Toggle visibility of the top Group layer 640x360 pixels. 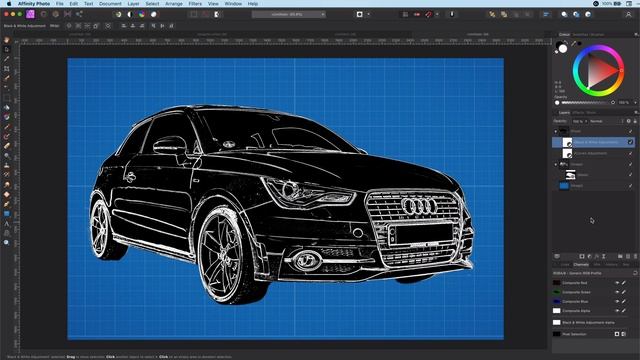tap(631, 131)
